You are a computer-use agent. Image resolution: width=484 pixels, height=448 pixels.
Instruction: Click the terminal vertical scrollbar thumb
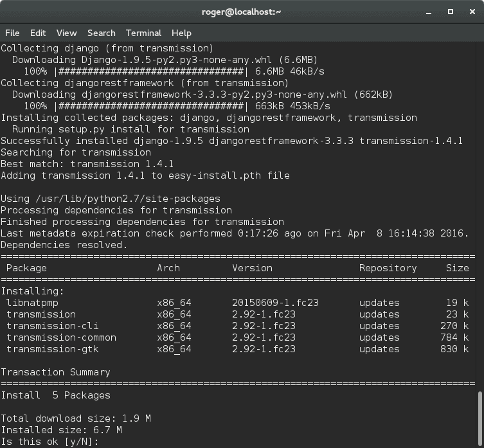coord(480,419)
